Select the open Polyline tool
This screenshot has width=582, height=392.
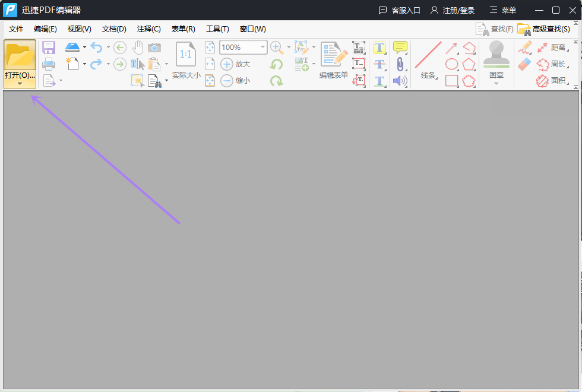click(x=469, y=48)
